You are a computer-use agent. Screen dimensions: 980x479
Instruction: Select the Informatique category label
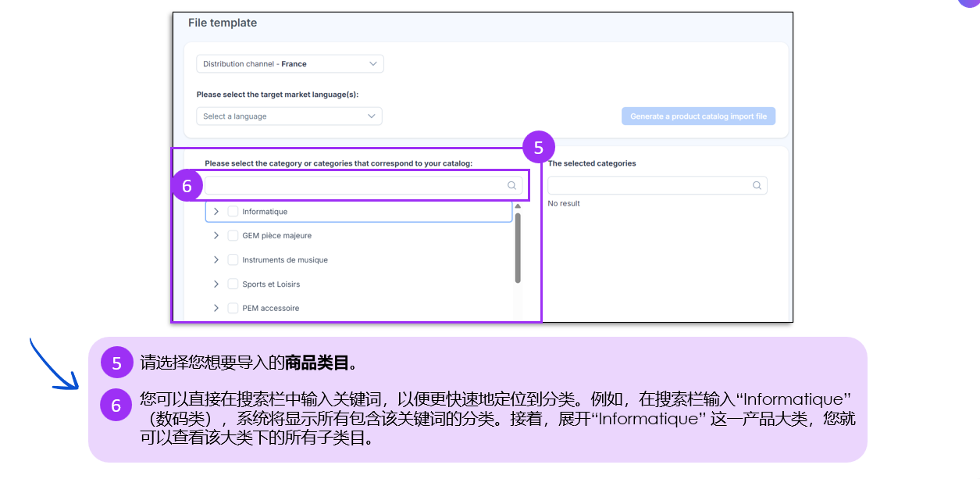[x=265, y=212]
